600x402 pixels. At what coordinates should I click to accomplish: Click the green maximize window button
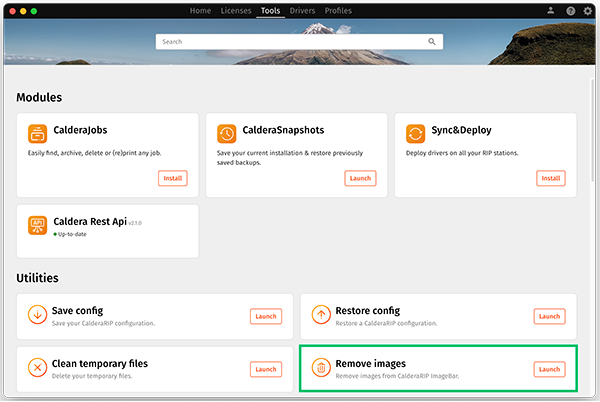34,11
